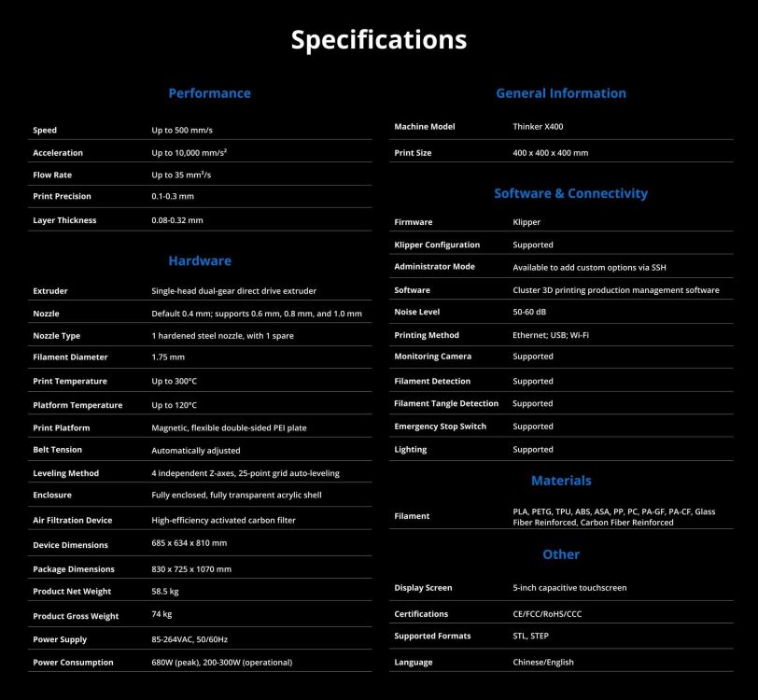Screen dimensions: 758x700
Task: Select the Chinese/English language value
Action: (x=543, y=663)
